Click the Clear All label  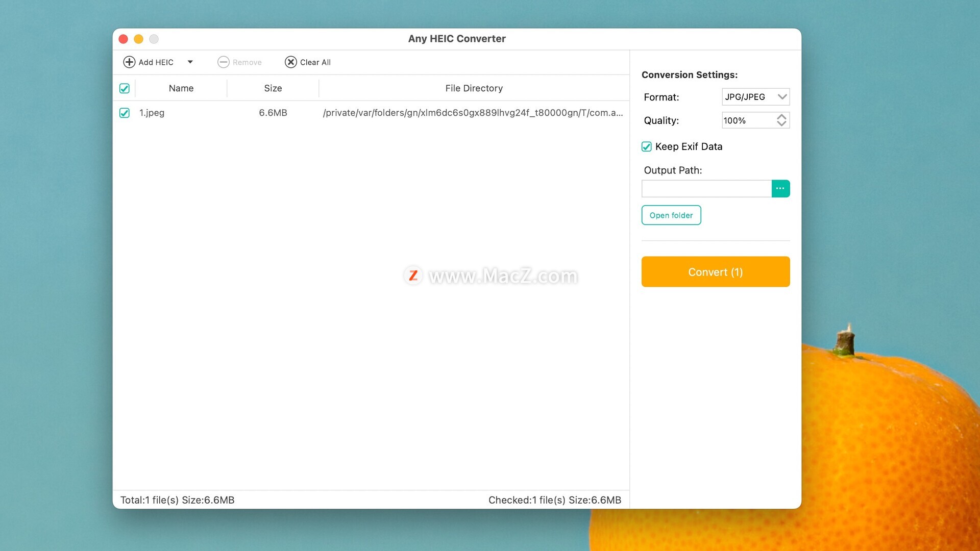(x=315, y=62)
